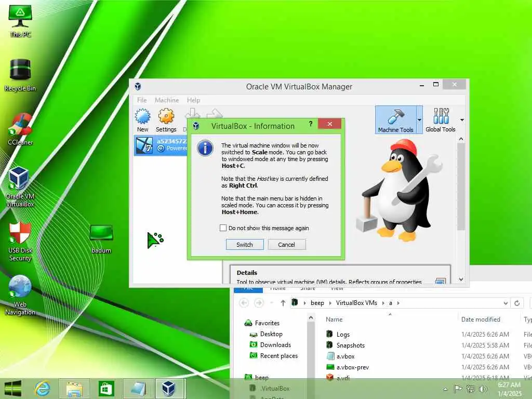The image size is (532, 399).
Task: Select the a.vbox-prev file
Action: (x=348, y=367)
